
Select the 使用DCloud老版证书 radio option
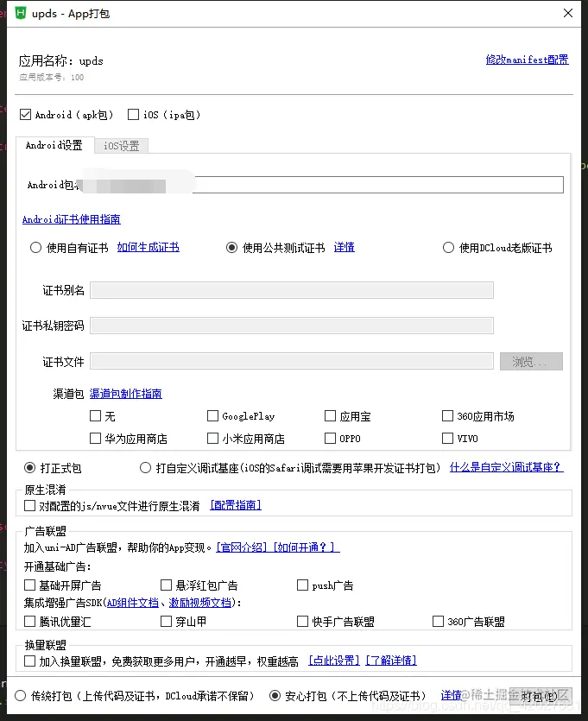click(x=448, y=248)
